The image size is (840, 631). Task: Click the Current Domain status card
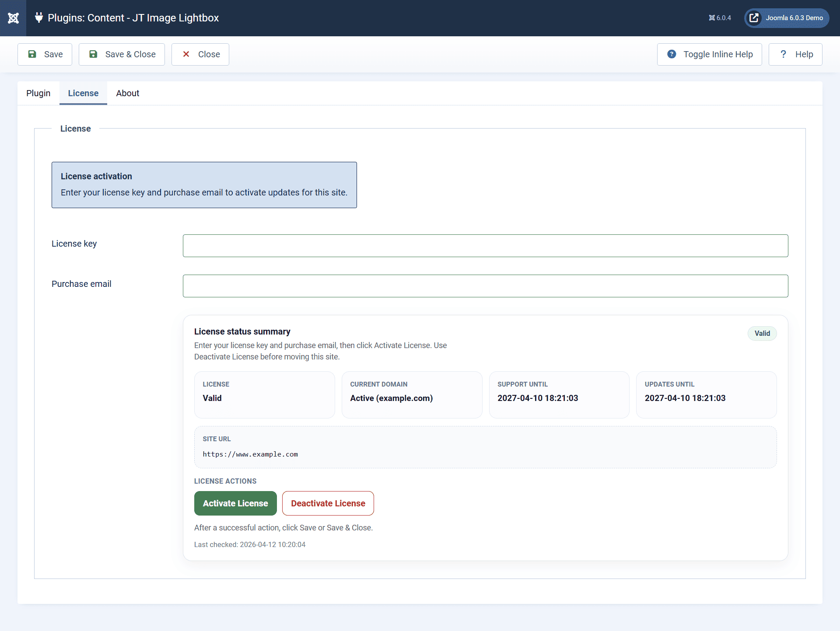tap(412, 394)
